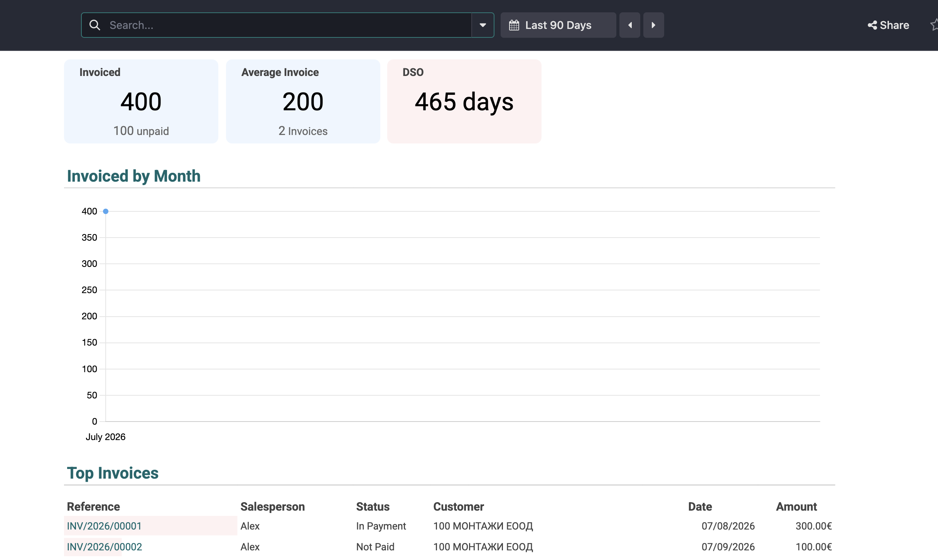
Task: Click the Top Invoices heading
Action: point(113,473)
